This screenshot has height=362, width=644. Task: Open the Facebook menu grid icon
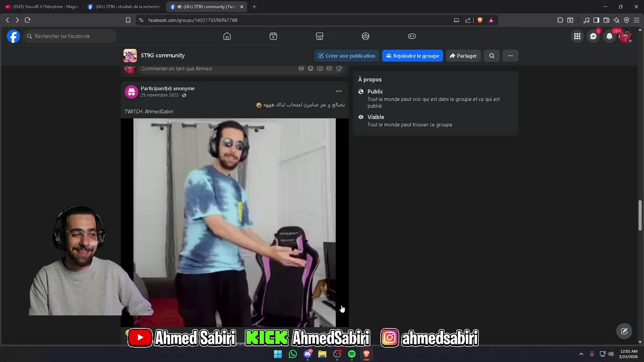(577, 36)
